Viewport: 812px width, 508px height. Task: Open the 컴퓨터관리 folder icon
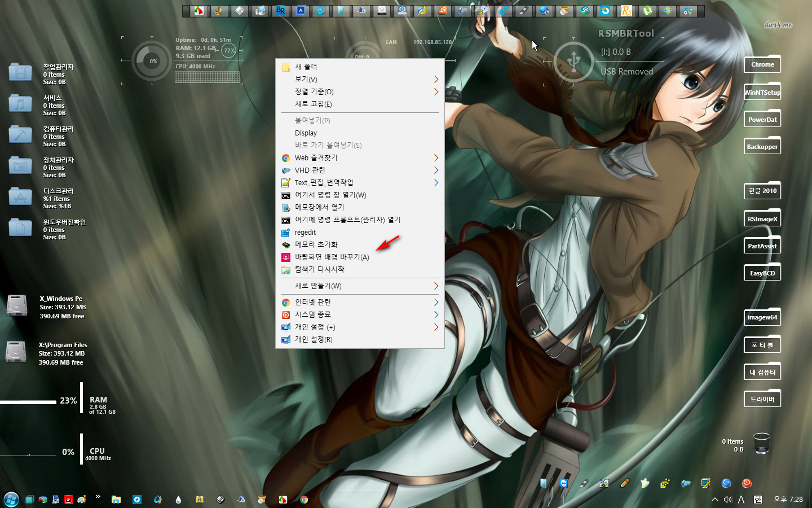point(20,134)
